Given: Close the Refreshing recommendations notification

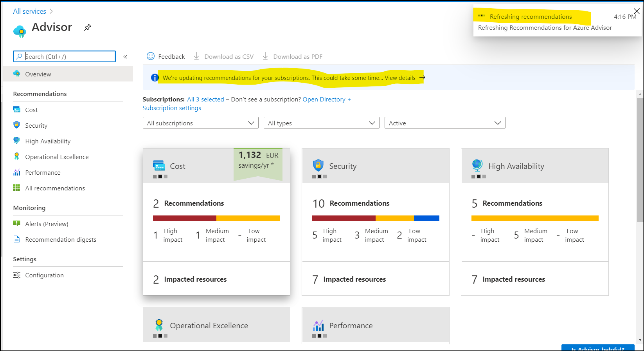Looking at the screenshot, I should click(637, 11).
